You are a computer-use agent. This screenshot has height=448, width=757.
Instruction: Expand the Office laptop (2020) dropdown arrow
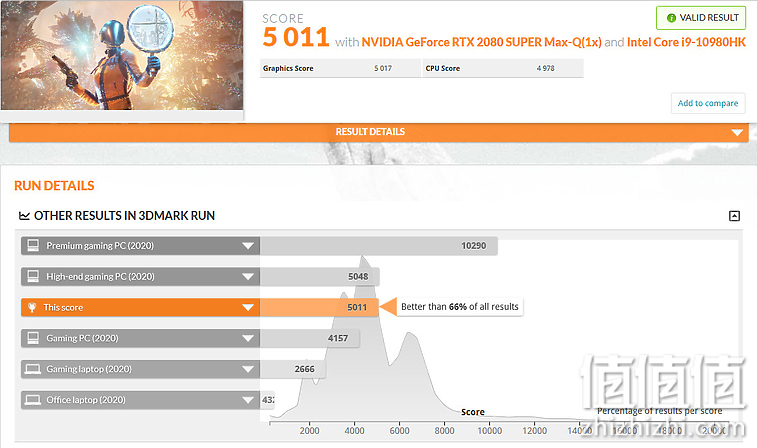click(x=248, y=400)
